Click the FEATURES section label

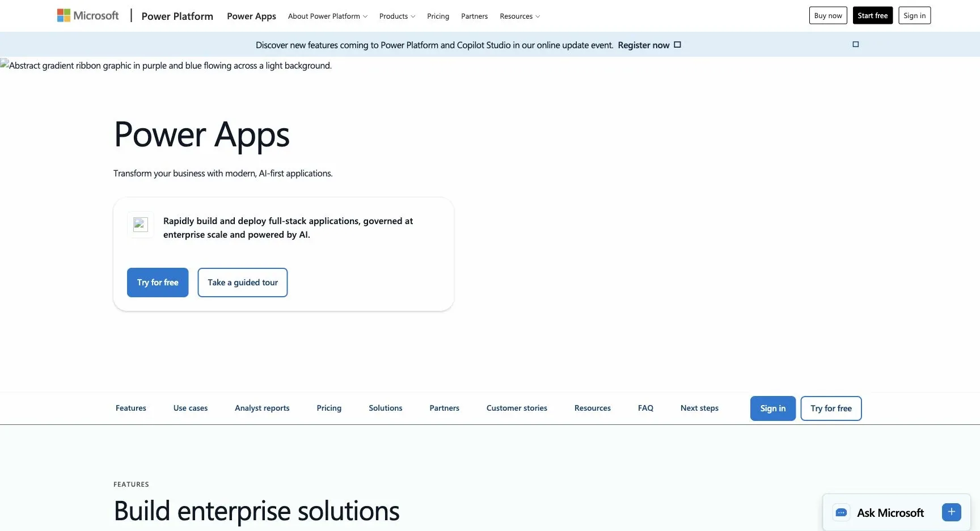click(x=131, y=484)
